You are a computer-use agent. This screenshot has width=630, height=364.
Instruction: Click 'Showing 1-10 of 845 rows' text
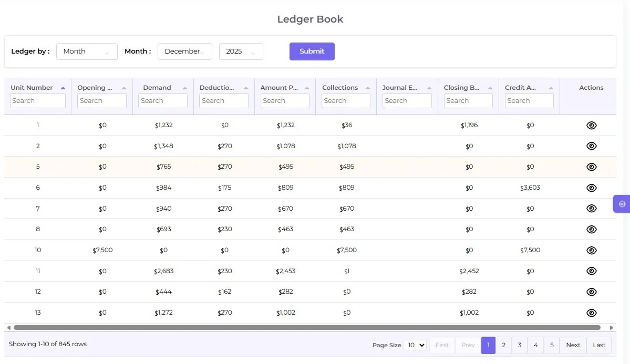(48, 344)
